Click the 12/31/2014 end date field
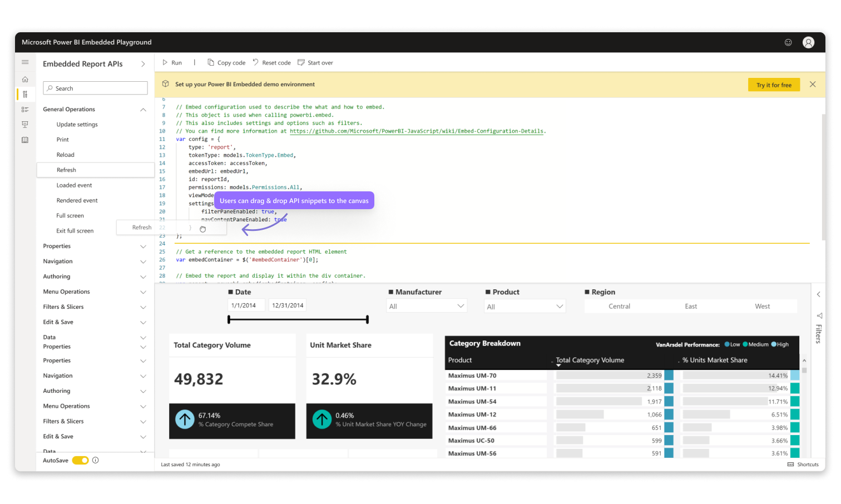Image resolution: width=841 pixels, height=504 pixels. 288,305
